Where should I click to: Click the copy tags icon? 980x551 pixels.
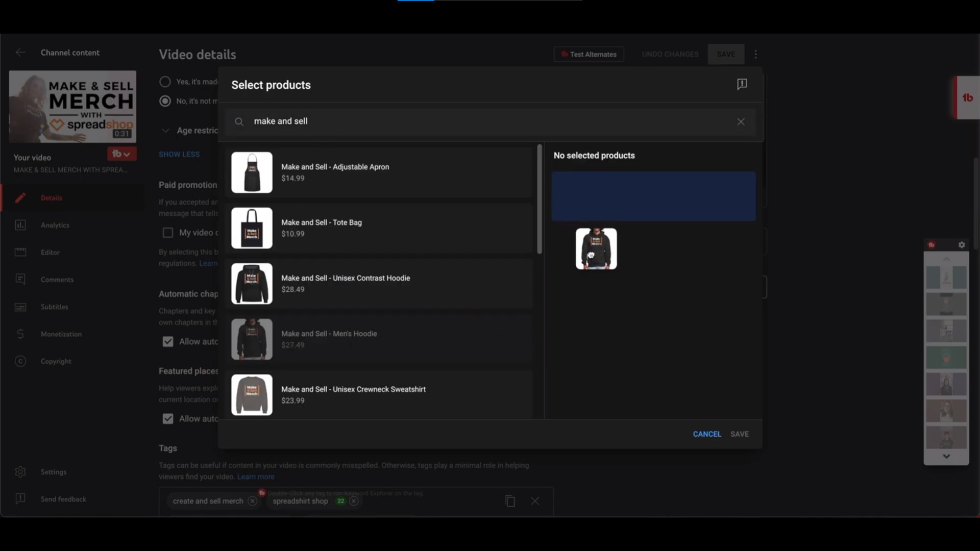tap(510, 501)
